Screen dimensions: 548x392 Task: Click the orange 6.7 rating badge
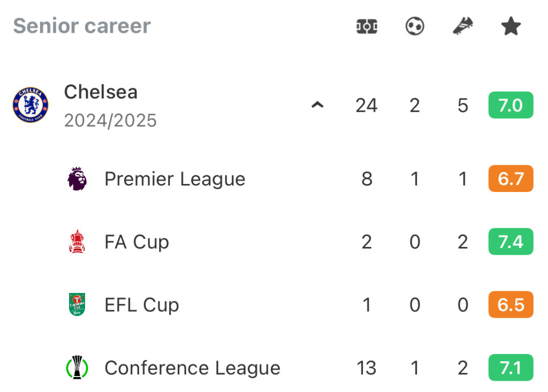tap(511, 179)
